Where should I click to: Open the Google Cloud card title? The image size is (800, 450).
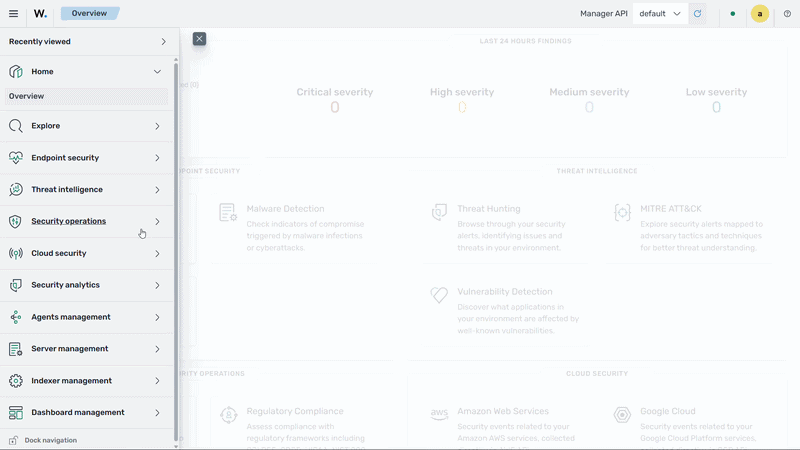(x=667, y=411)
